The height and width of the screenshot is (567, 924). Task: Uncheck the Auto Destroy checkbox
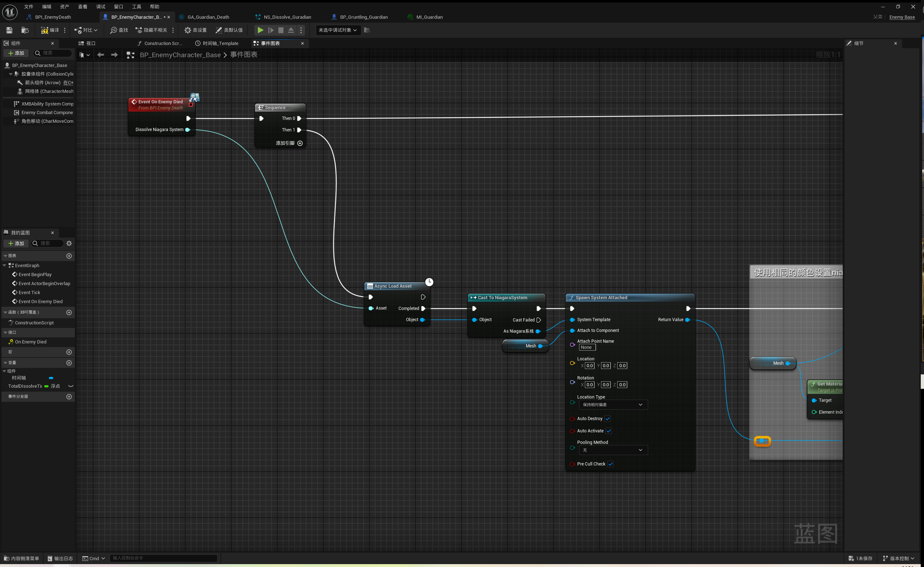click(x=607, y=418)
